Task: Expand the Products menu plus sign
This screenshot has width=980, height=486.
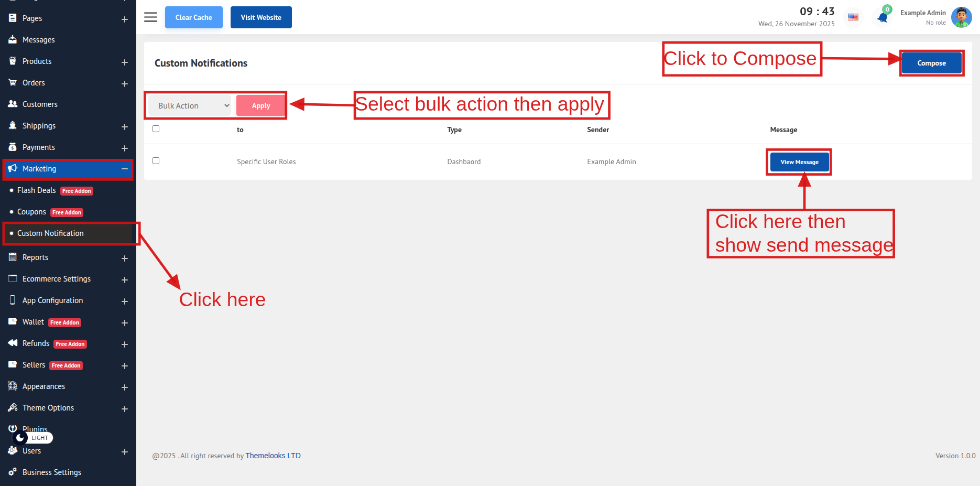Action: (x=125, y=62)
